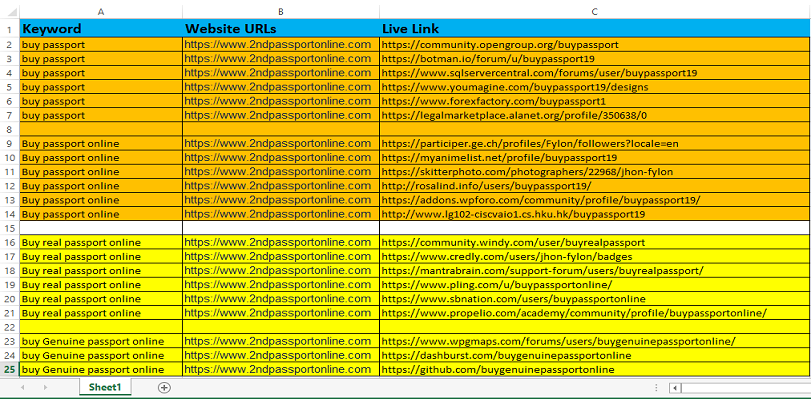Click the rosalind.info users link cell

coord(595,186)
